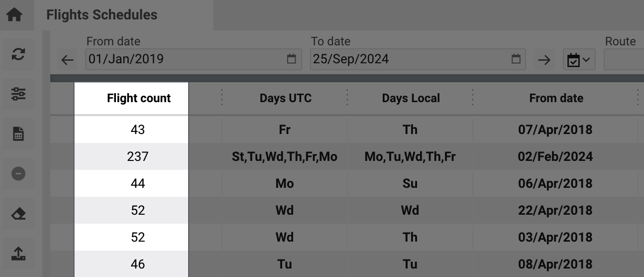
Task: Click the upload icon in sidebar
Action: [18, 254]
